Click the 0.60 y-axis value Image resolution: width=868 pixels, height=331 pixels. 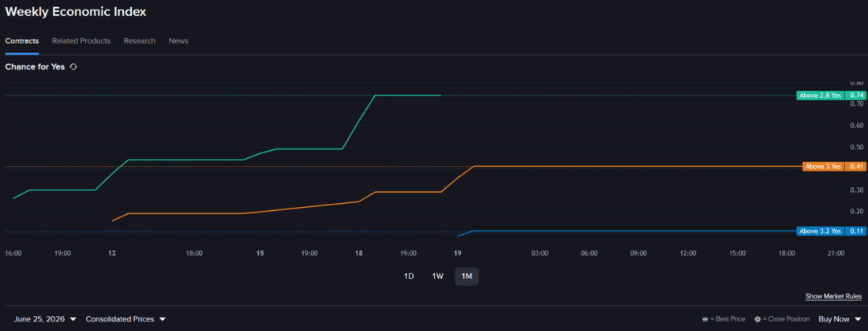(x=857, y=126)
